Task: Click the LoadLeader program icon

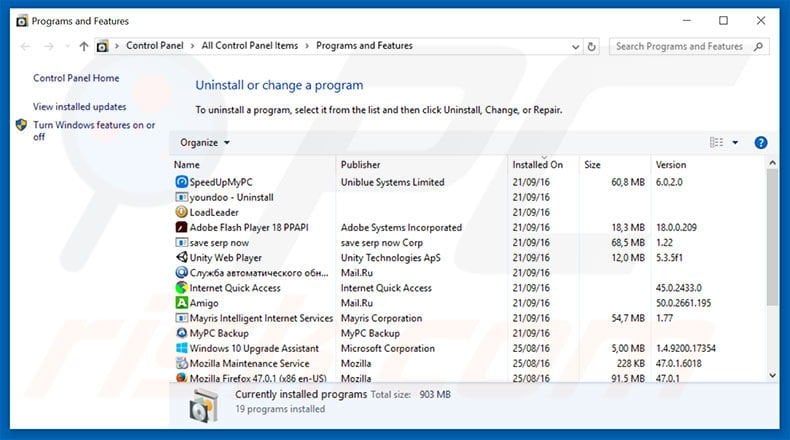Action: click(x=181, y=212)
